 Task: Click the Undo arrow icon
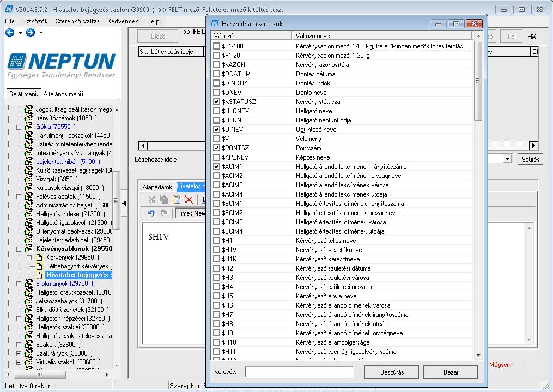click(151, 213)
